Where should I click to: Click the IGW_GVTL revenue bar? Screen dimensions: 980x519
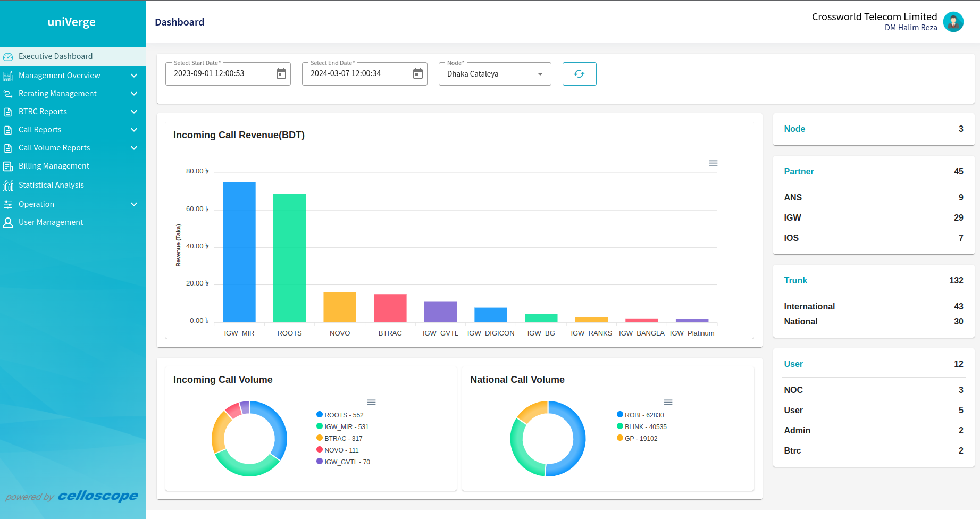(440, 312)
